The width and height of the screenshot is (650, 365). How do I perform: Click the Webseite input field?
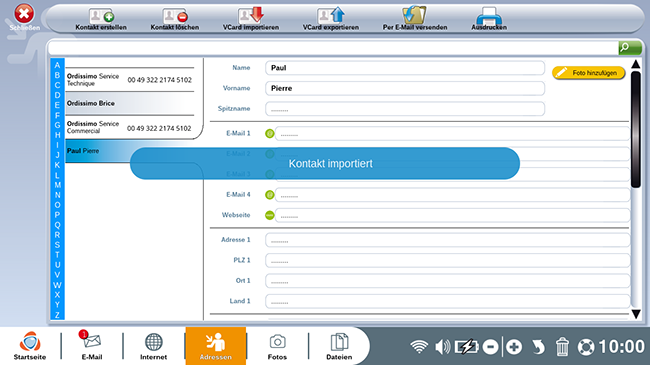coord(452,215)
